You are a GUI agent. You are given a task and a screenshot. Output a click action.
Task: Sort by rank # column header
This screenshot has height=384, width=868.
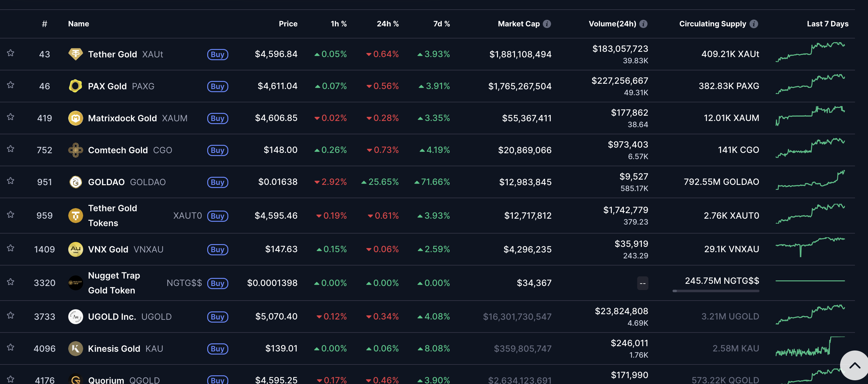click(44, 24)
